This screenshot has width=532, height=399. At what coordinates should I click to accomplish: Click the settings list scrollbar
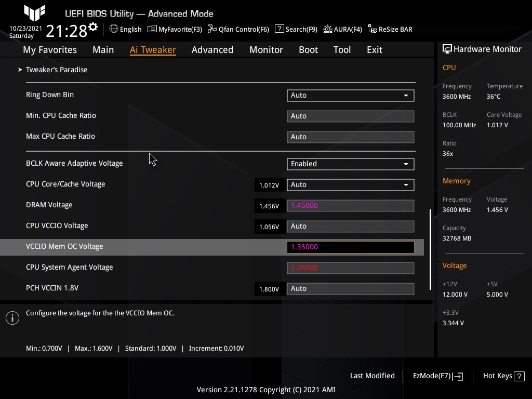(x=431, y=249)
